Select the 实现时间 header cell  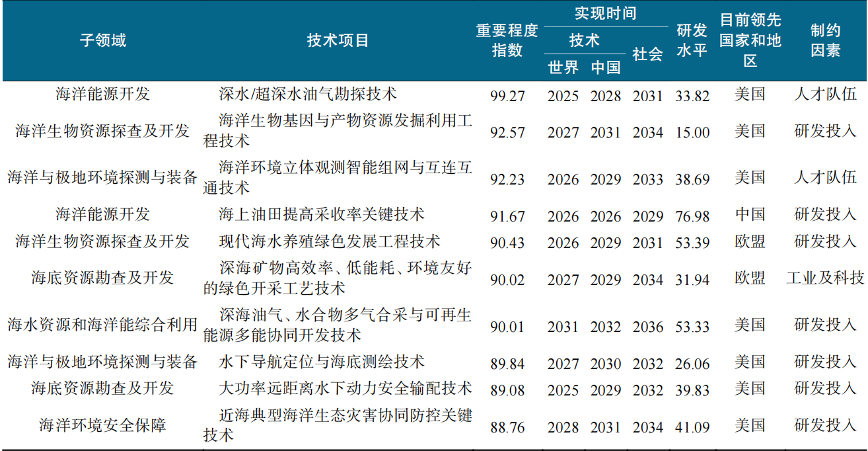(605, 14)
